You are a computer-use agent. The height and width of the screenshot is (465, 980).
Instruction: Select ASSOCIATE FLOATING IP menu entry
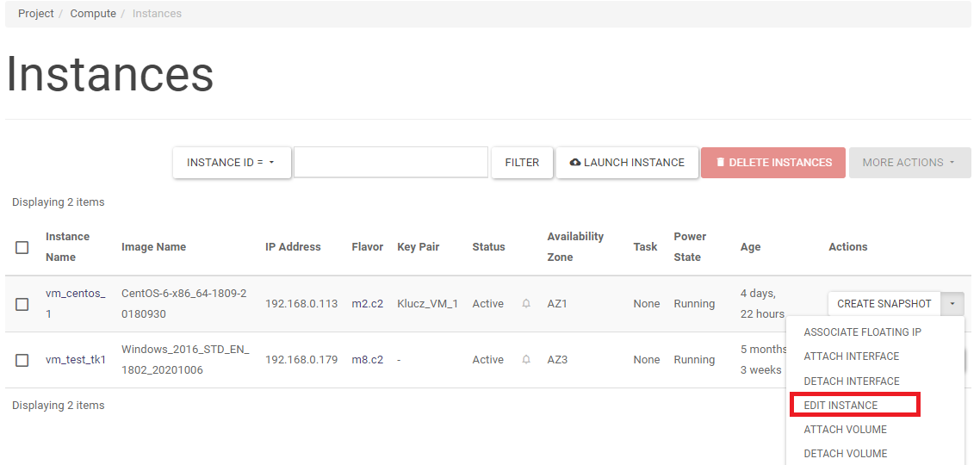click(862, 332)
